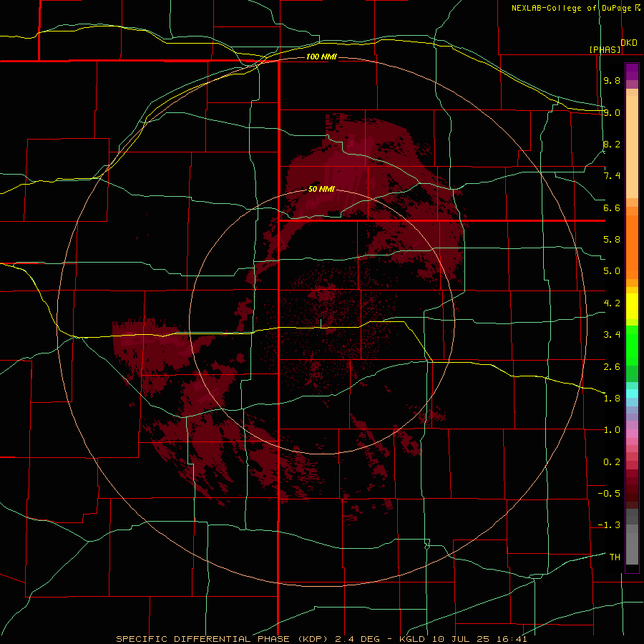This screenshot has width=644, height=644.
Task: Click the [PHAS] legend label
Action: click(x=605, y=49)
